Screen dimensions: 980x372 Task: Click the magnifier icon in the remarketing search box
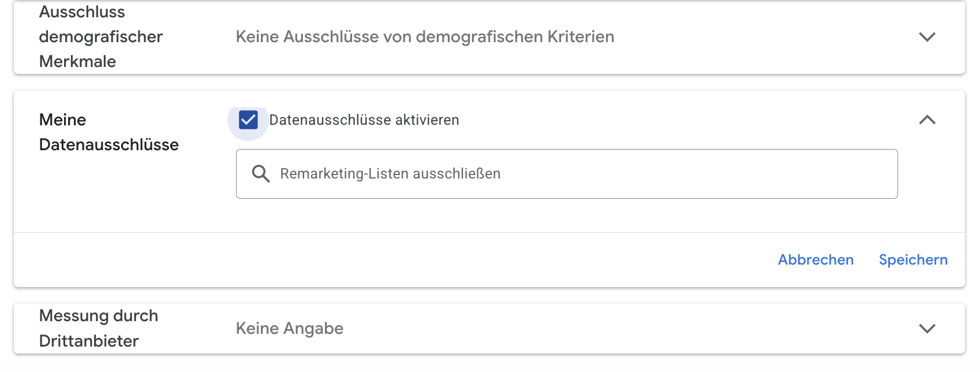(261, 174)
